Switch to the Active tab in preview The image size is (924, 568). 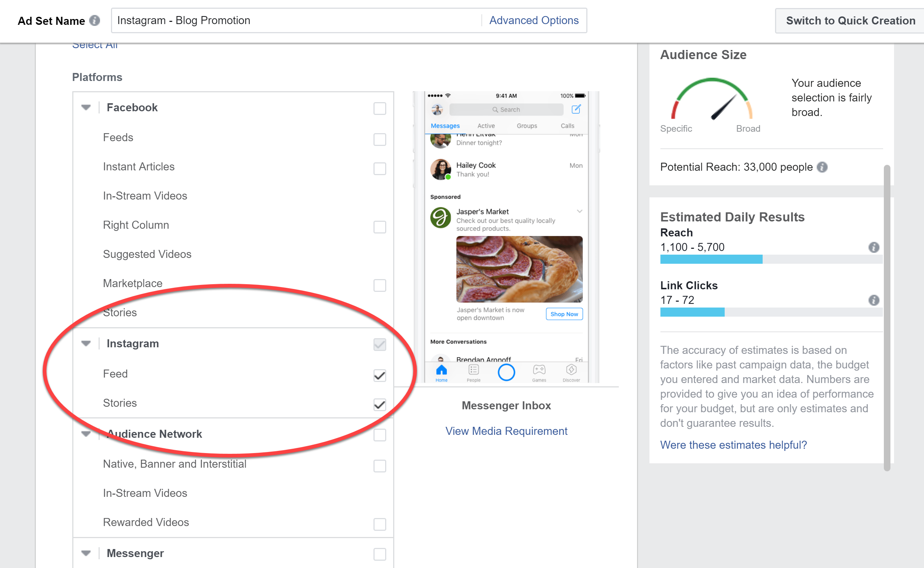486,126
